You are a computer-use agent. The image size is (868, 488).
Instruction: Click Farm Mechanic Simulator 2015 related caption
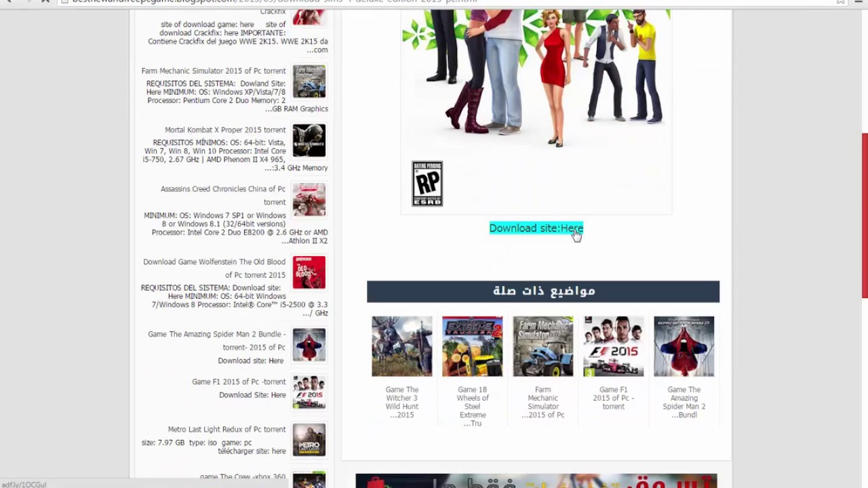tap(543, 403)
